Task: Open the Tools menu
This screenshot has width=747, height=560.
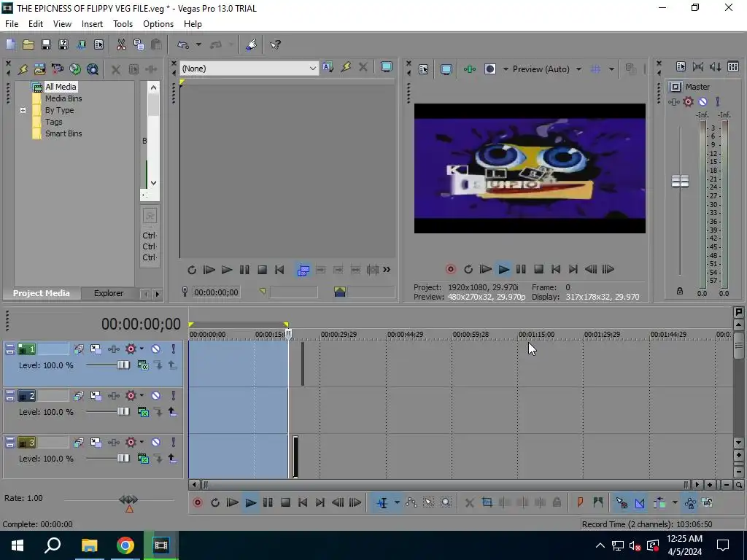Action: [x=123, y=24]
